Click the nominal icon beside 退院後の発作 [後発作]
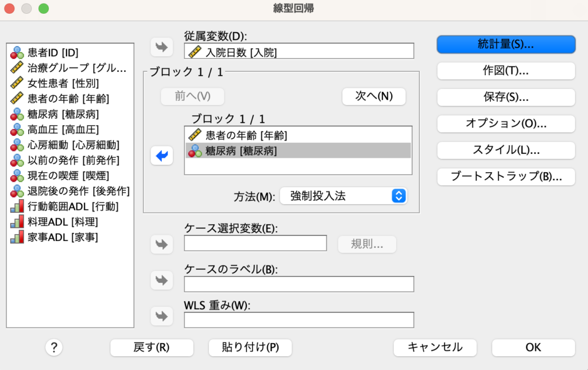Viewport: 588px width, 370px height. (17, 191)
